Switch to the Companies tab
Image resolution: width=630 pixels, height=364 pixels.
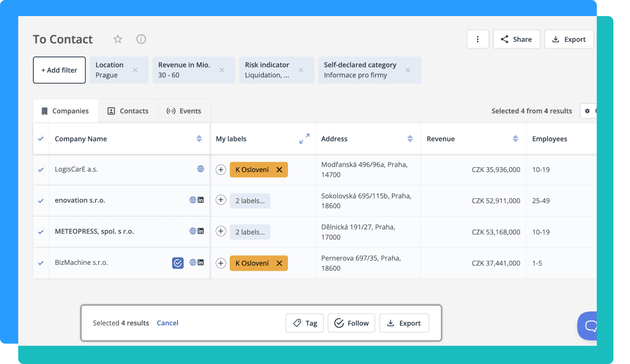click(x=65, y=111)
